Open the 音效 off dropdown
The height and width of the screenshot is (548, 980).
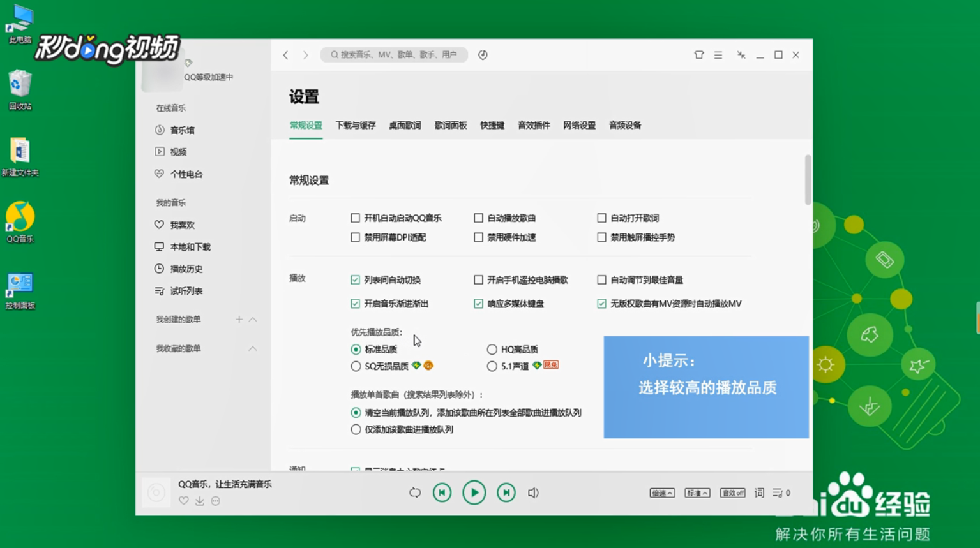[732, 492]
